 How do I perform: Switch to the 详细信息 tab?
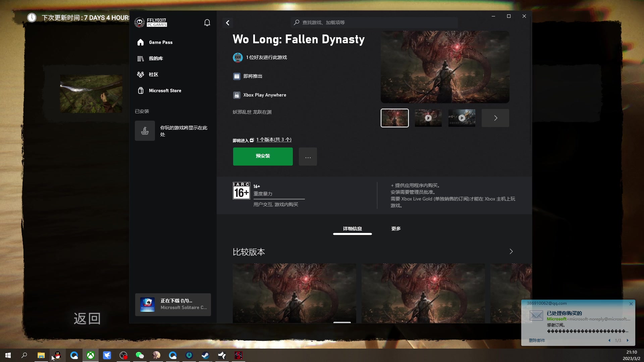click(x=353, y=229)
